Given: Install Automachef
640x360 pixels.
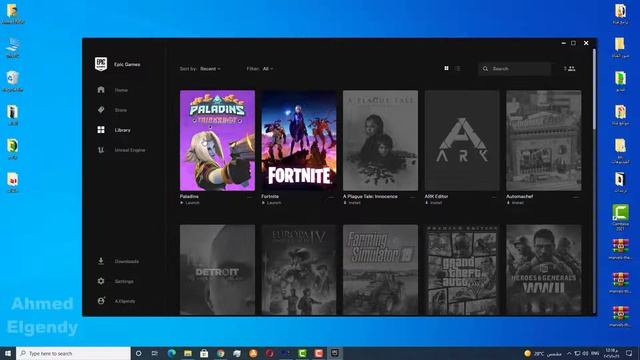Looking at the screenshot, I should pyautogui.click(x=516, y=202).
